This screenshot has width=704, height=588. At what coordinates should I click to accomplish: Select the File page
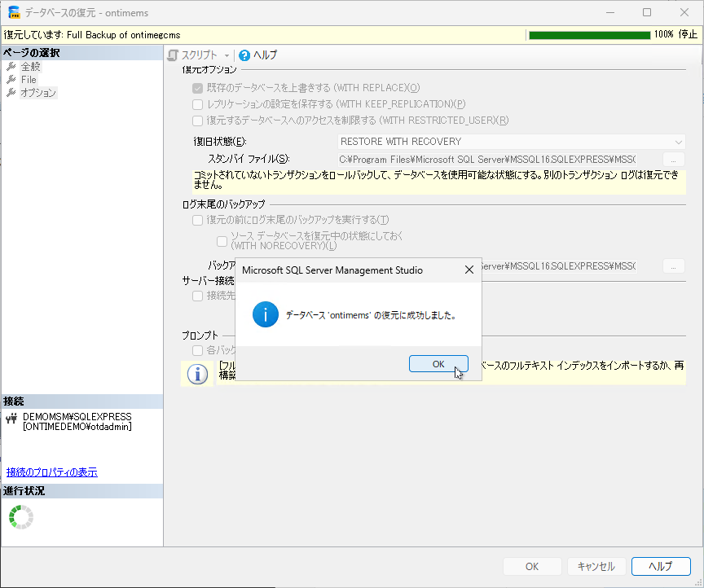29,80
